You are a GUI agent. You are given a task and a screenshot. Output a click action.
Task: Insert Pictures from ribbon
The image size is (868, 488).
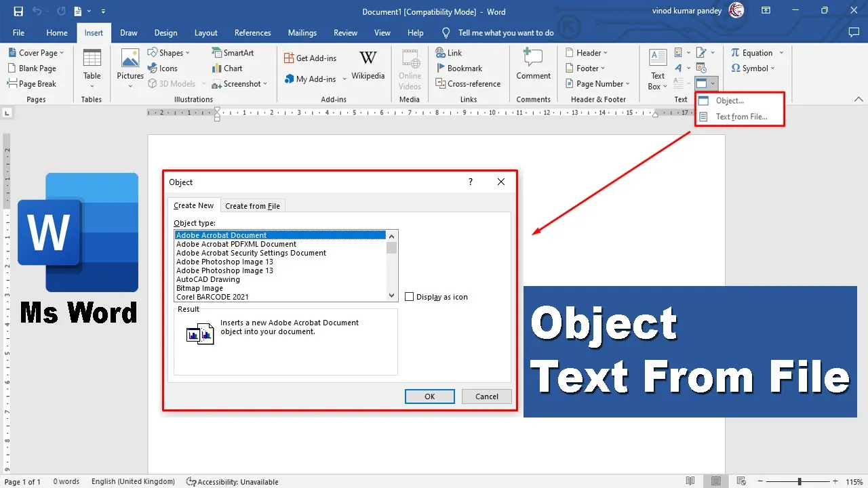click(x=130, y=68)
